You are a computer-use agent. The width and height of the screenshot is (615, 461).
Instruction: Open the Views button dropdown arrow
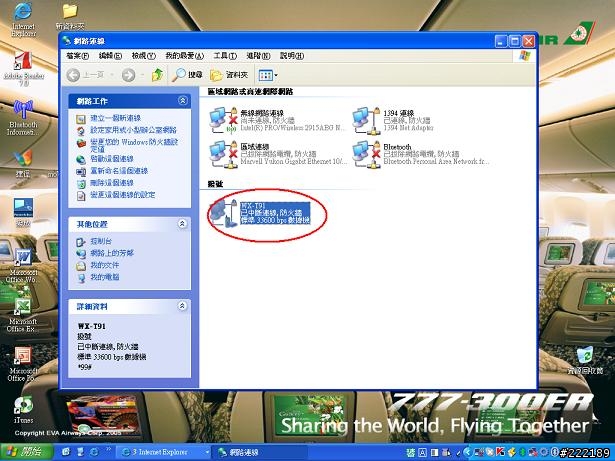click(x=276, y=75)
